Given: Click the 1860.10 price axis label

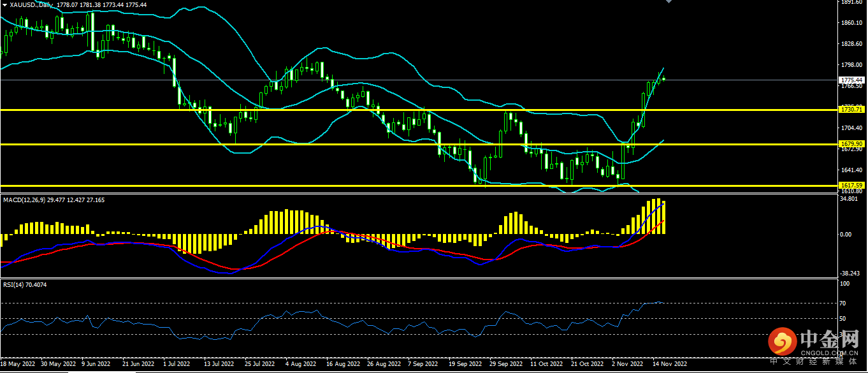Looking at the screenshot, I should coord(852,23).
